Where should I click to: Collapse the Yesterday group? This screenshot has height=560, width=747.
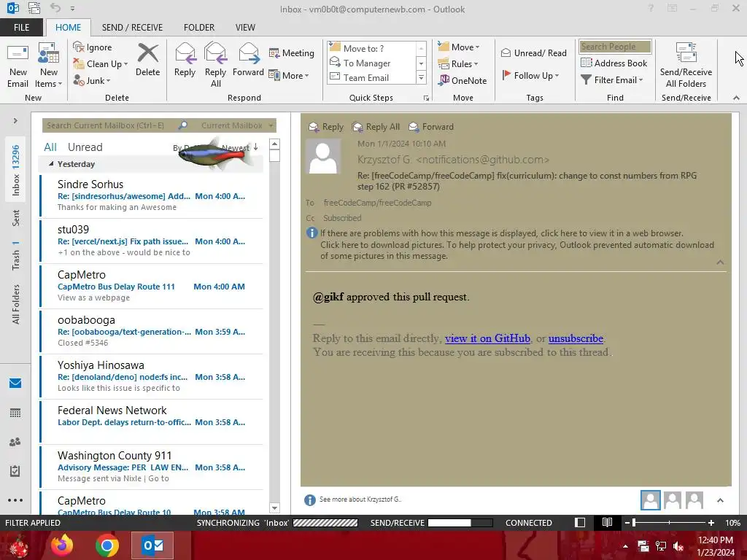click(x=51, y=164)
